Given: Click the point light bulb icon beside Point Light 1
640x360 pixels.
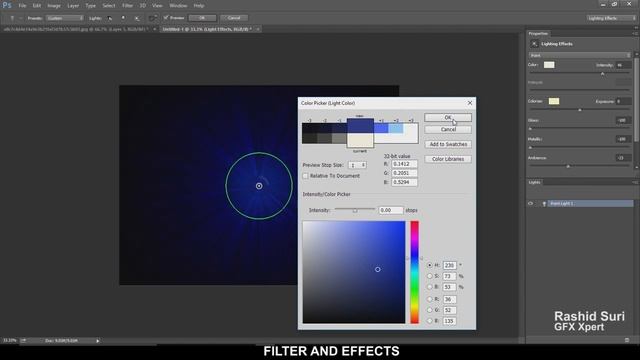Looking at the screenshot, I should coord(544,203).
